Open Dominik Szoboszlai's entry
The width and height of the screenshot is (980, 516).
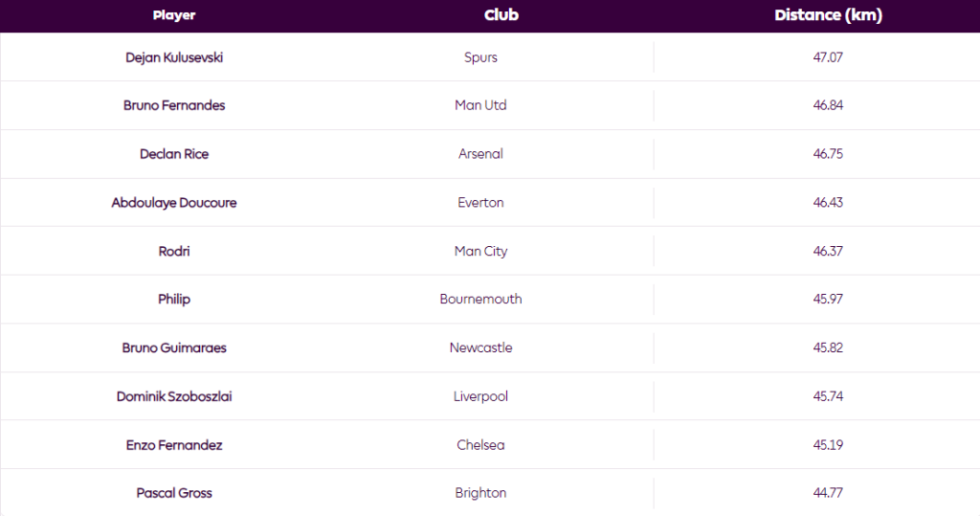[x=174, y=396]
